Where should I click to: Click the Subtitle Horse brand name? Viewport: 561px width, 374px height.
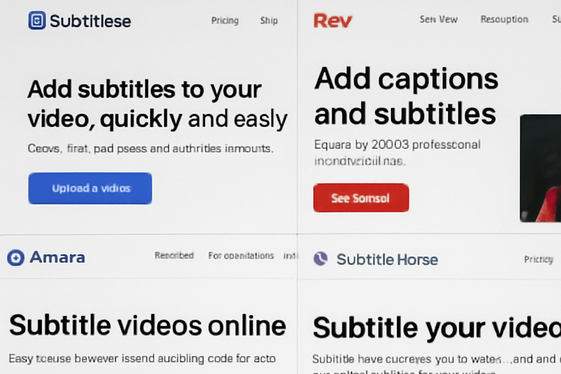coord(387,259)
